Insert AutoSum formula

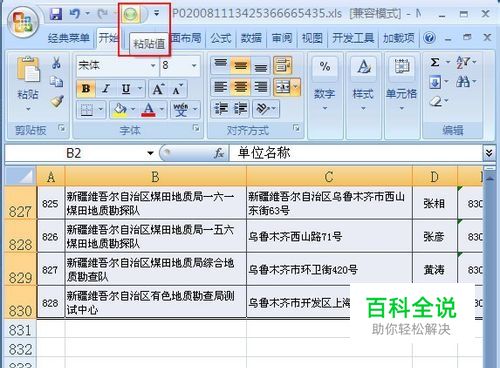(x=435, y=62)
